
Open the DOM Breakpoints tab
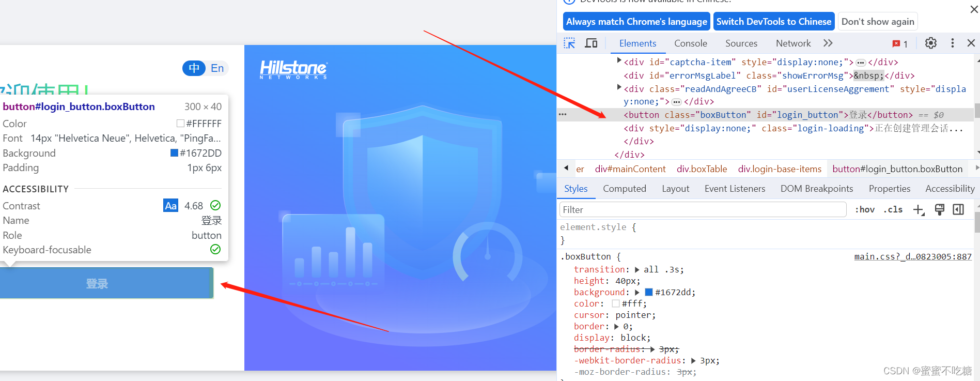817,189
